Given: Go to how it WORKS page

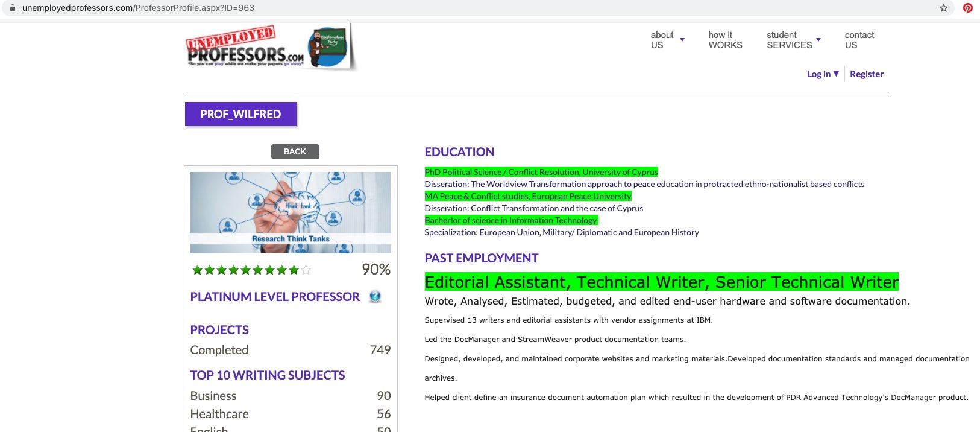Looking at the screenshot, I should coord(725,40).
